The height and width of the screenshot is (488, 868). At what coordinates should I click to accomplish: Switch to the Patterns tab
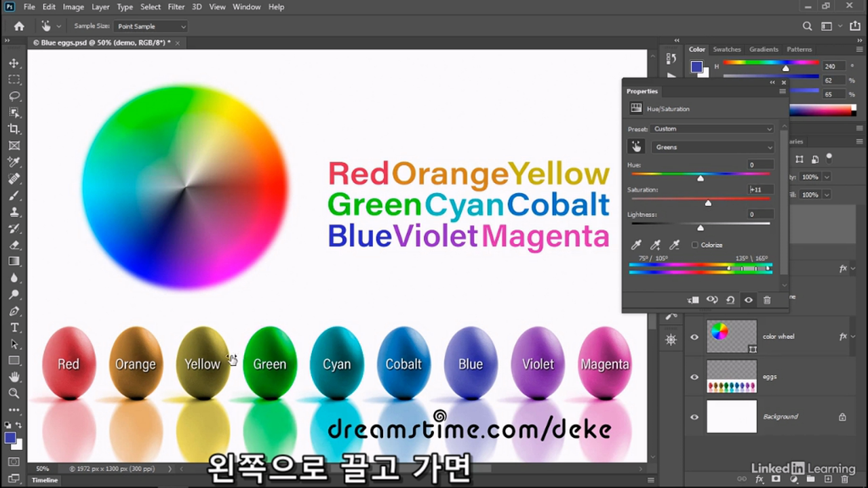(799, 49)
